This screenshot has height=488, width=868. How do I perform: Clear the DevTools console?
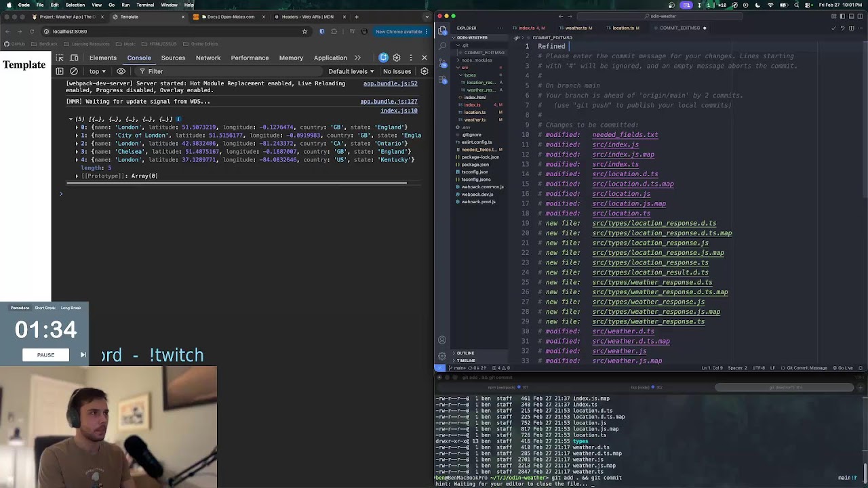[x=74, y=71]
